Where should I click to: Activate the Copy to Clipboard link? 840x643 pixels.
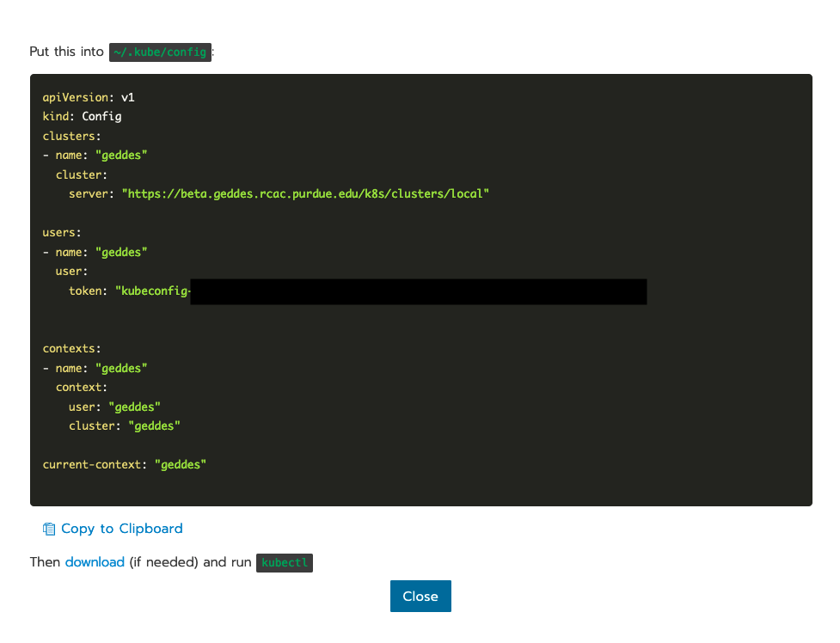click(x=121, y=528)
